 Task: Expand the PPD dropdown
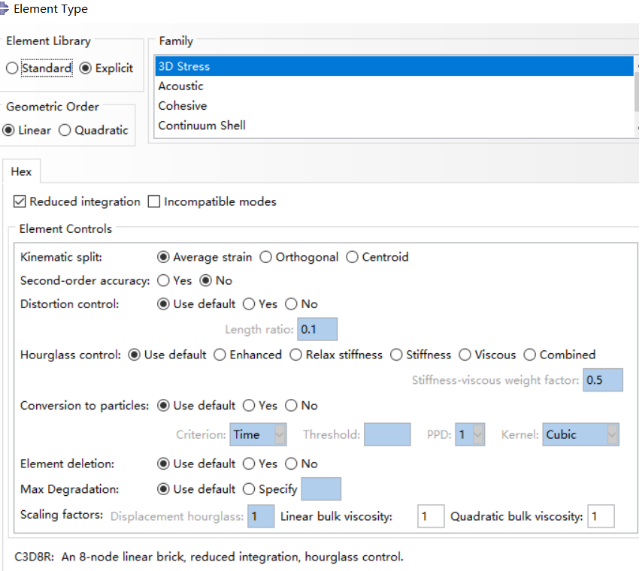tap(470, 435)
